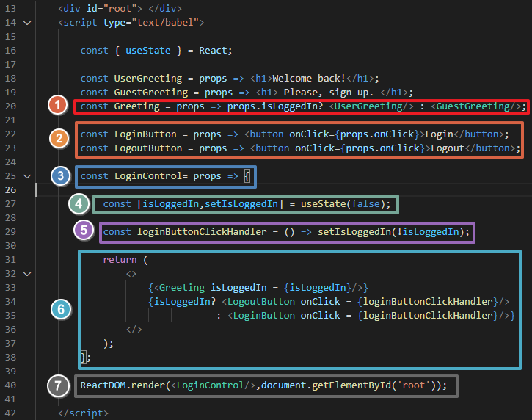Click the 'Greeting' component tag on line 33
Image resolution: width=532 pixels, height=420 pixels.
click(x=182, y=288)
